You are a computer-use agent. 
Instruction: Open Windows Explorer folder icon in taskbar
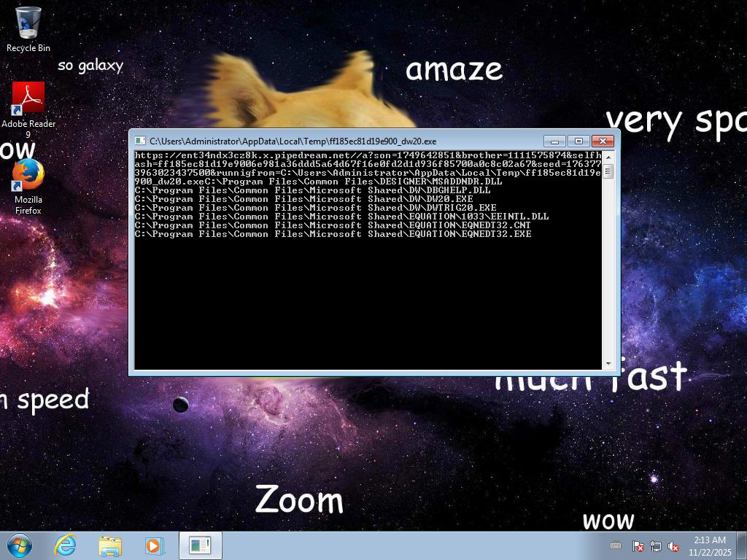[x=110, y=545]
